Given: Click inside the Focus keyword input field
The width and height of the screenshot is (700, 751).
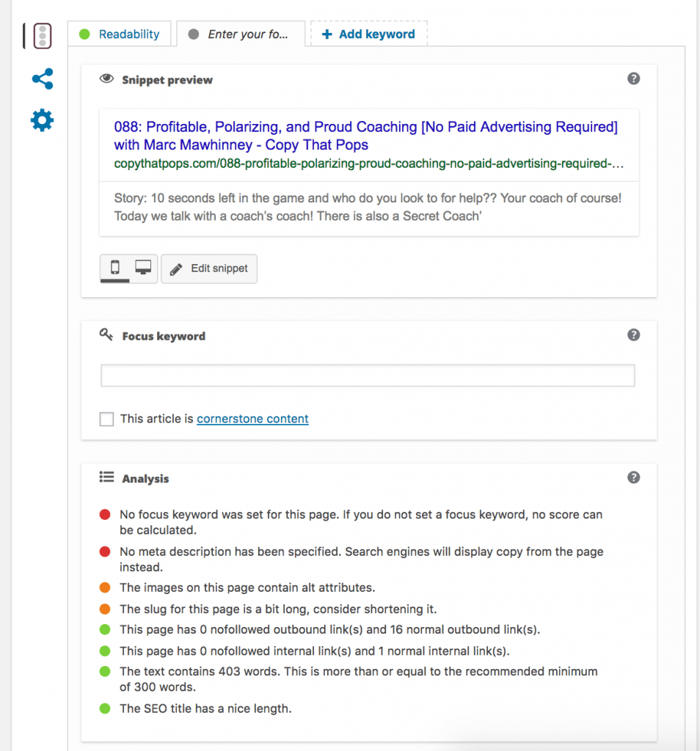Looking at the screenshot, I should (x=367, y=375).
